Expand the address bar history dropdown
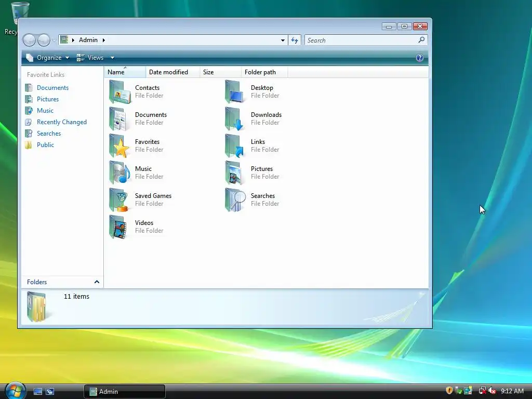This screenshot has width=532, height=399. 283,40
